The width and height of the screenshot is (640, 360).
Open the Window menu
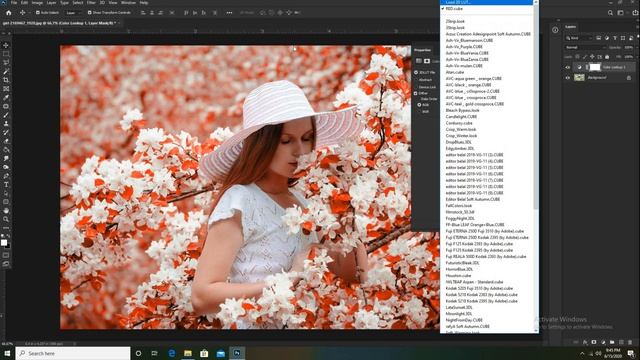[128, 2]
